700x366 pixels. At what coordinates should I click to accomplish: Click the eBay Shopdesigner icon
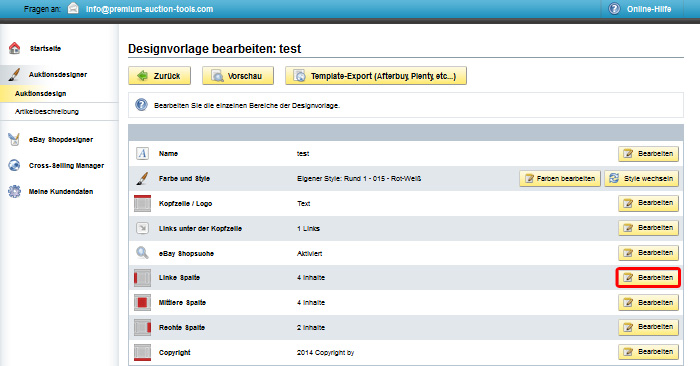point(14,140)
